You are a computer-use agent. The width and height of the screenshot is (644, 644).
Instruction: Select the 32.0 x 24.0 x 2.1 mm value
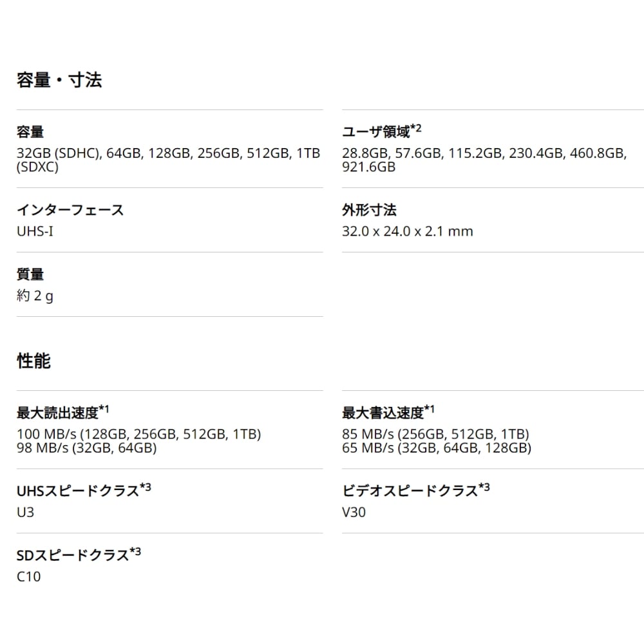(x=407, y=231)
